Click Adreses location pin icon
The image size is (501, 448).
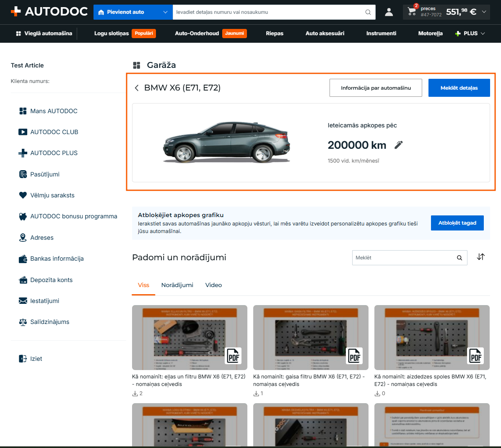(x=23, y=238)
